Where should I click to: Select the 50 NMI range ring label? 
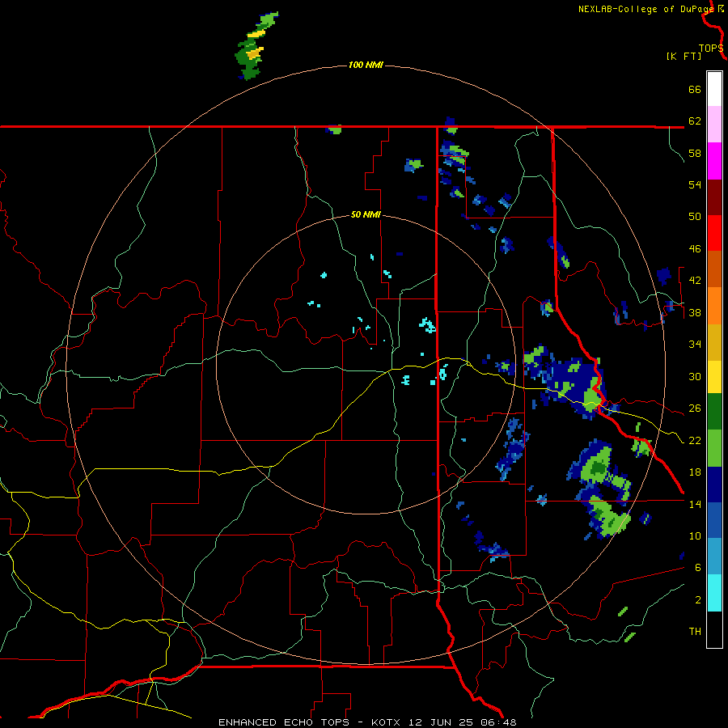pos(366,214)
